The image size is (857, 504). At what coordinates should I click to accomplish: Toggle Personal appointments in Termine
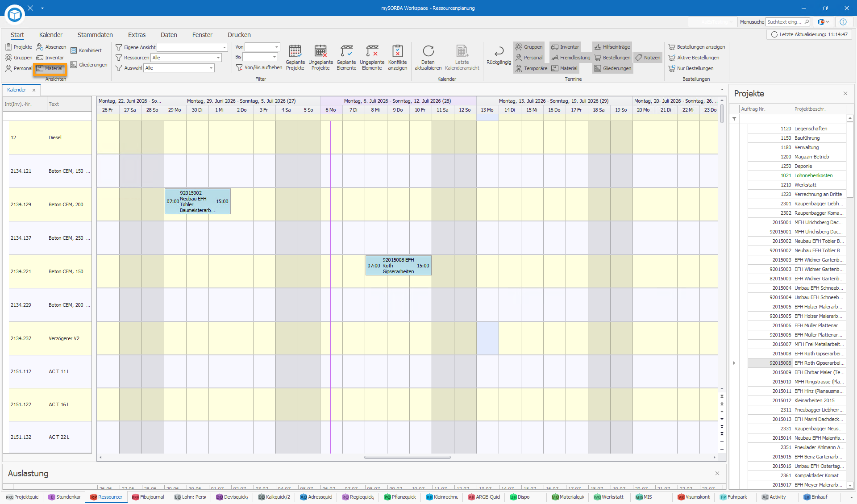tap(529, 58)
